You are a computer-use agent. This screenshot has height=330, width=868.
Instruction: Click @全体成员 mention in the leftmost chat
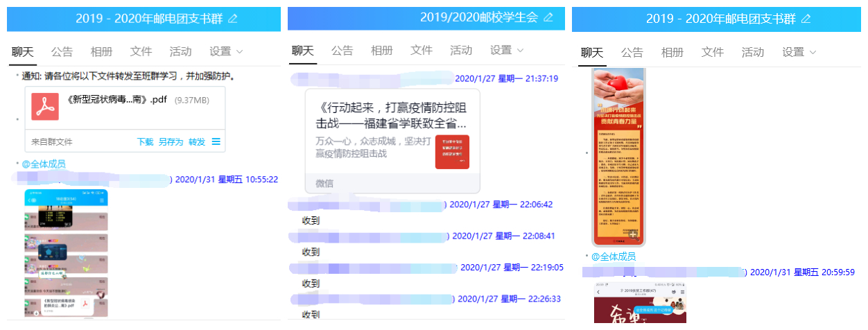tap(44, 164)
